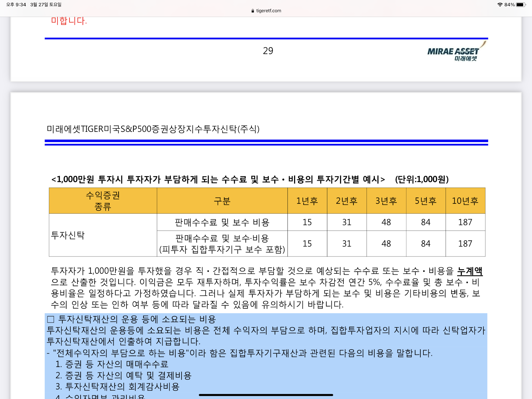The image size is (532, 399).
Task: Tap the date 3월 27일 토요일
Action: click(x=46, y=4)
